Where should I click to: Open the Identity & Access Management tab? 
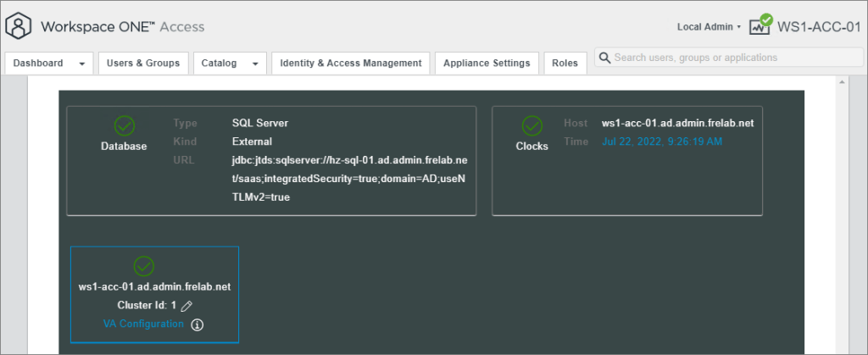[x=350, y=64]
